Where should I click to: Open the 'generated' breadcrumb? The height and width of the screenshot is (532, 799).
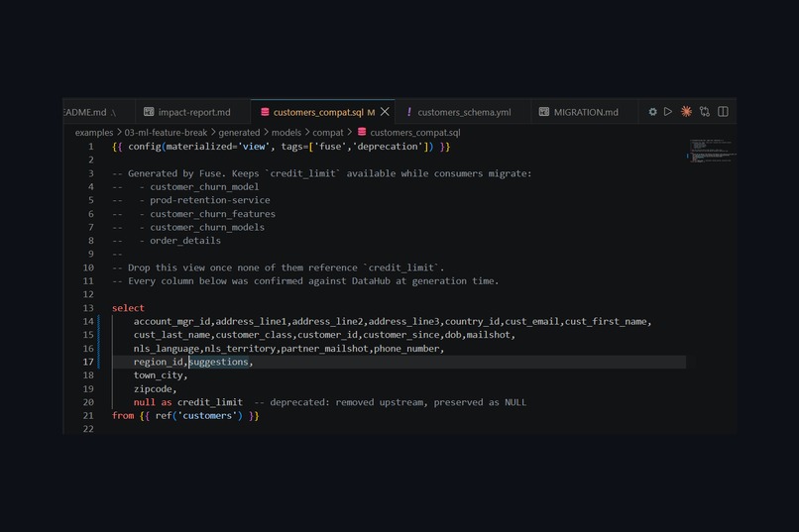click(239, 133)
